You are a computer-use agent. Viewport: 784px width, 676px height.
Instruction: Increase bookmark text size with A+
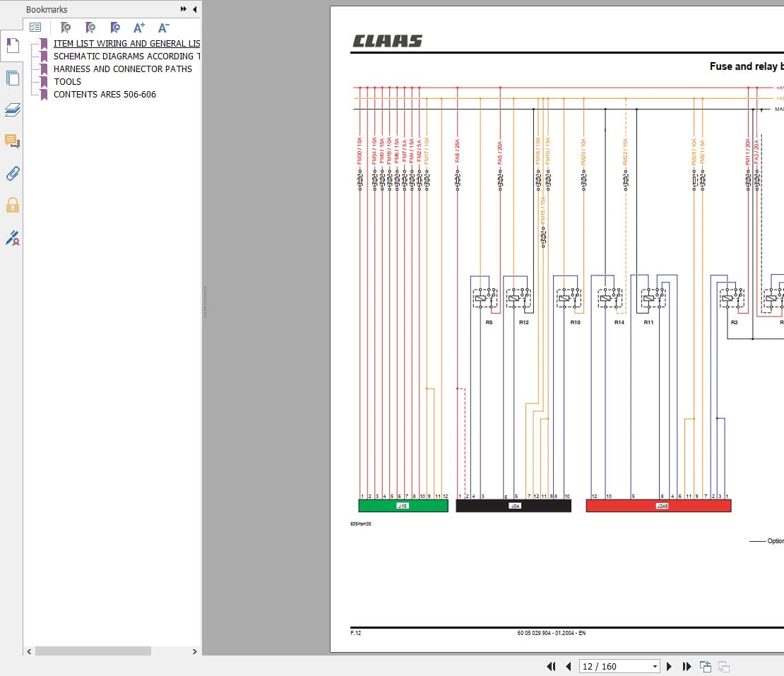139,28
